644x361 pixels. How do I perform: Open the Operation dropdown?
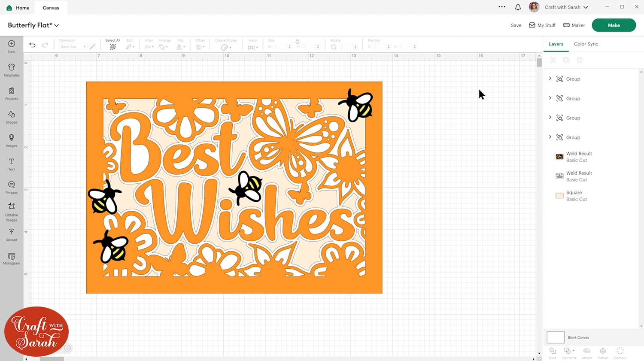click(73, 47)
